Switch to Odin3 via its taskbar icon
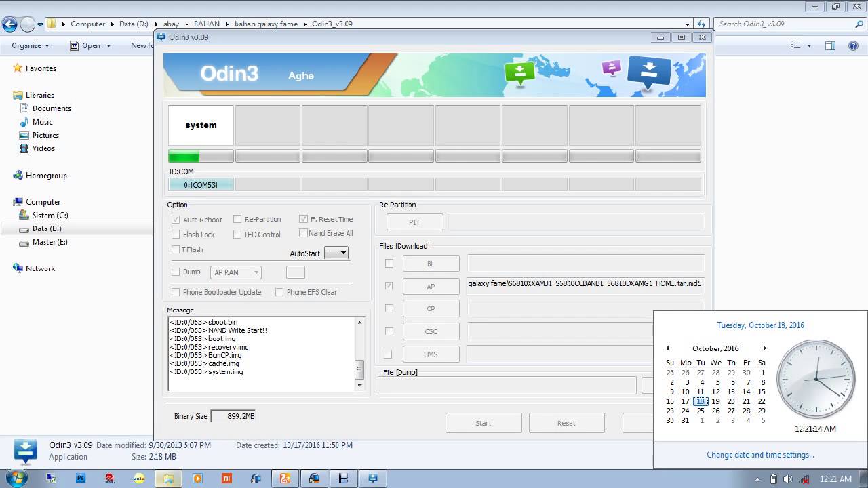The image size is (868, 488). pyautogui.click(x=372, y=479)
